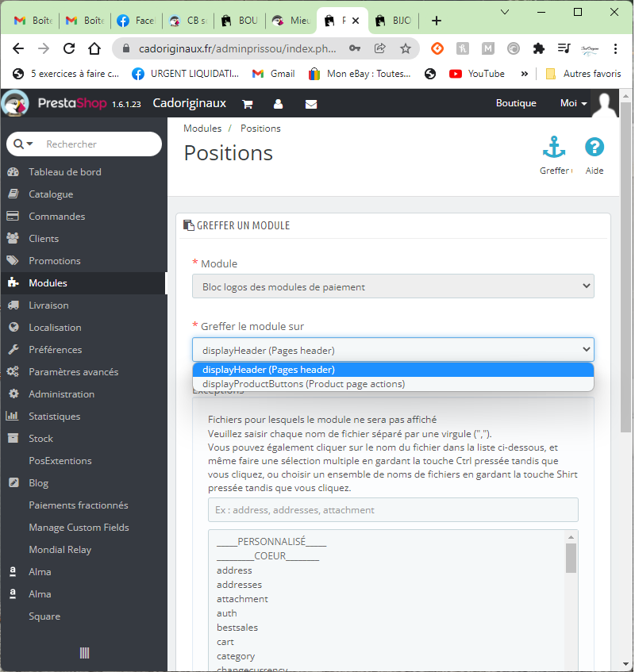Select 'attachment' in the file list
Viewport: 635px width, 672px height.
pos(243,600)
